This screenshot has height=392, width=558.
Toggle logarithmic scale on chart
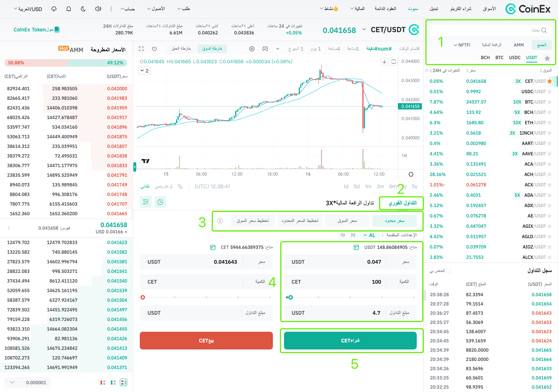click(x=164, y=186)
